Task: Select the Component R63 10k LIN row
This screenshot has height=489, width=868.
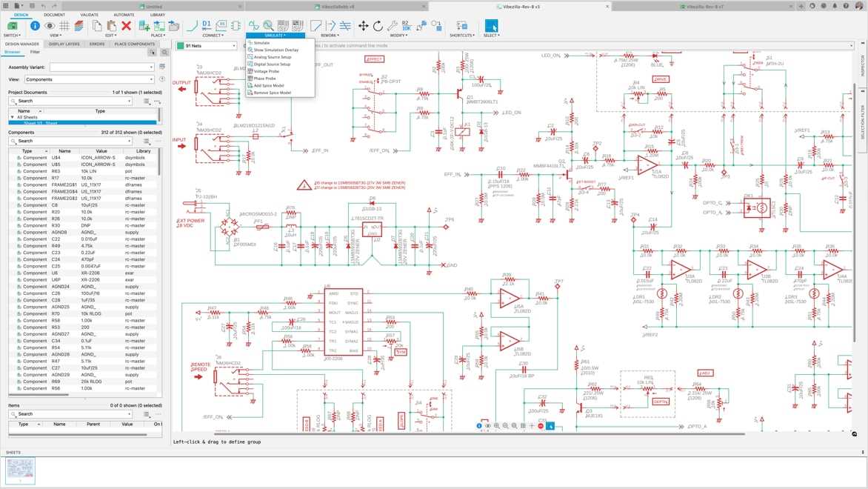Action: [x=83, y=171]
